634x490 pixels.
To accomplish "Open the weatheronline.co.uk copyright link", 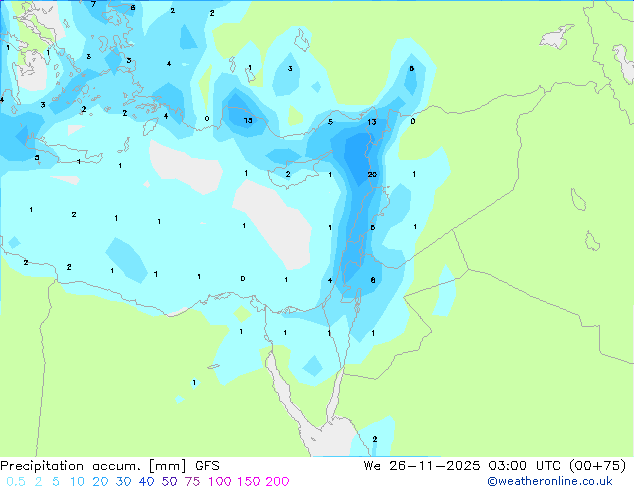I will [x=549, y=481].
